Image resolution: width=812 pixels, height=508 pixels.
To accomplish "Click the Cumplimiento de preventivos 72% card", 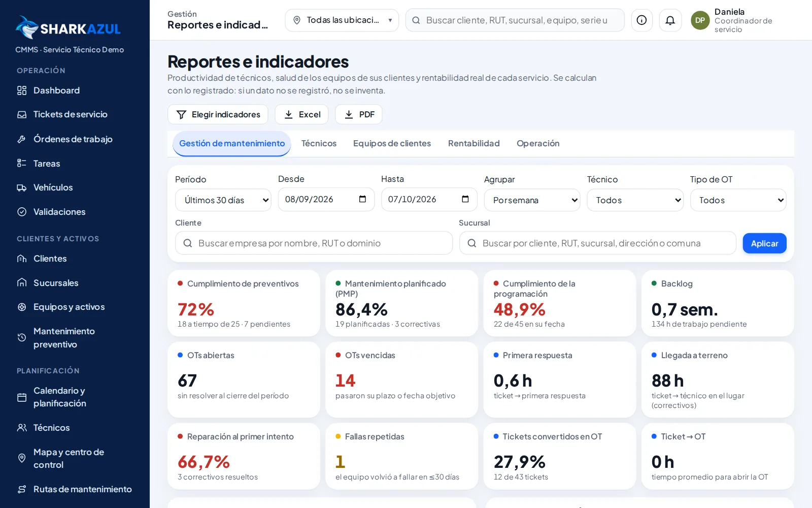I will [x=244, y=303].
